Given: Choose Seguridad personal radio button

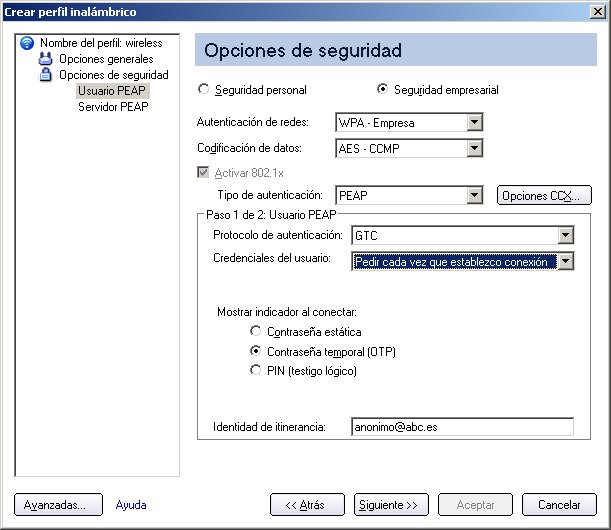Looking at the screenshot, I should pyautogui.click(x=203, y=89).
